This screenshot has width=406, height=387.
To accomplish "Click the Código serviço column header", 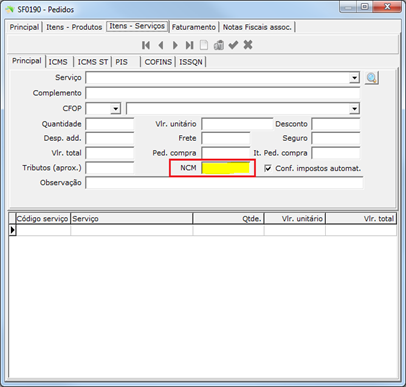I will coord(43,219).
